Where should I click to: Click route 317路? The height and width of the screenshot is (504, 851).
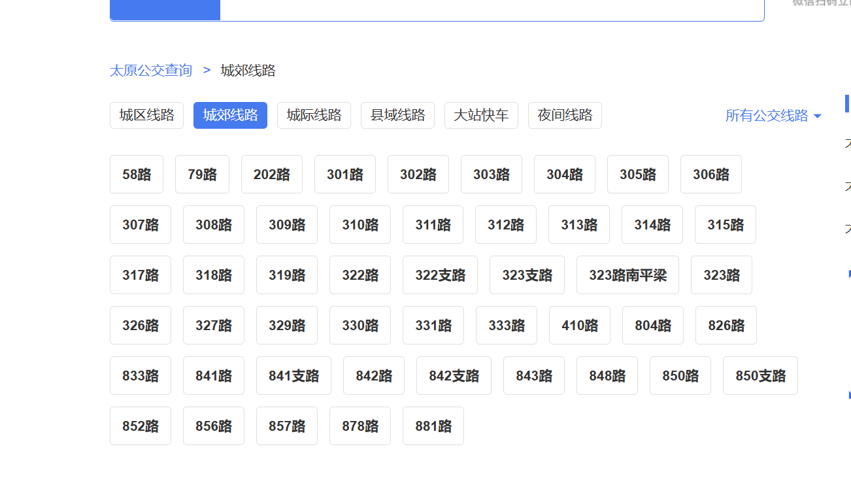coord(141,275)
